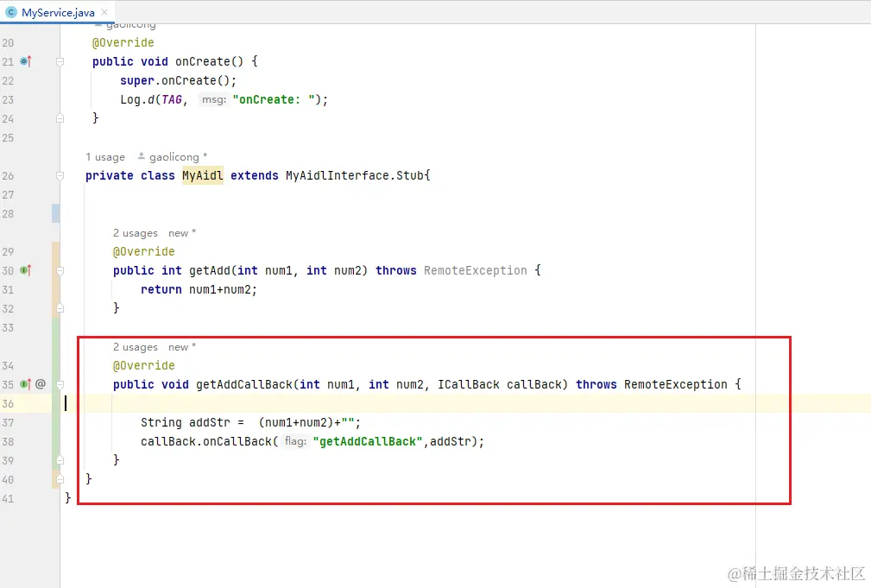Click the getAdd method name
The width and height of the screenshot is (871, 588).
[x=210, y=270]
